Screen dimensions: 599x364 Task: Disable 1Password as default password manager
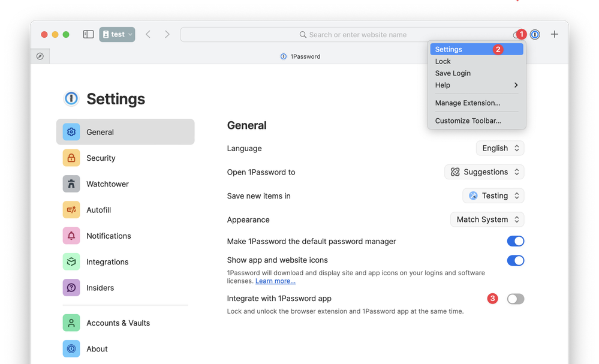pyautogui.click(x=515, y=241)
